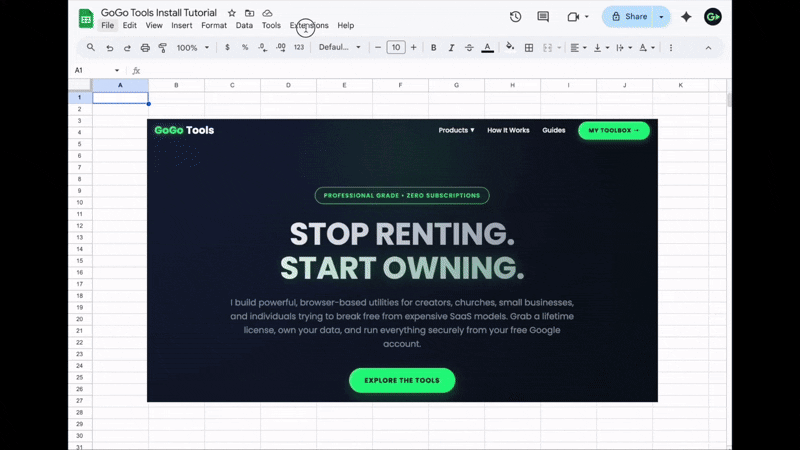
Task: Toggle strikethrough formatting
Action: 469,47
